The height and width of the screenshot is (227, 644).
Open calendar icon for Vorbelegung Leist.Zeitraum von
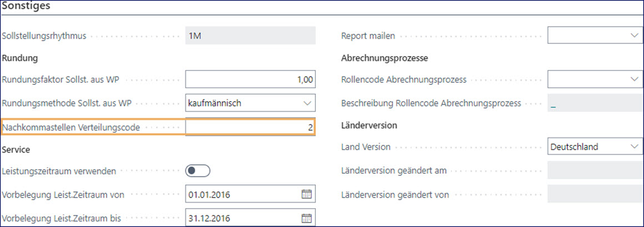coord(306,194)
